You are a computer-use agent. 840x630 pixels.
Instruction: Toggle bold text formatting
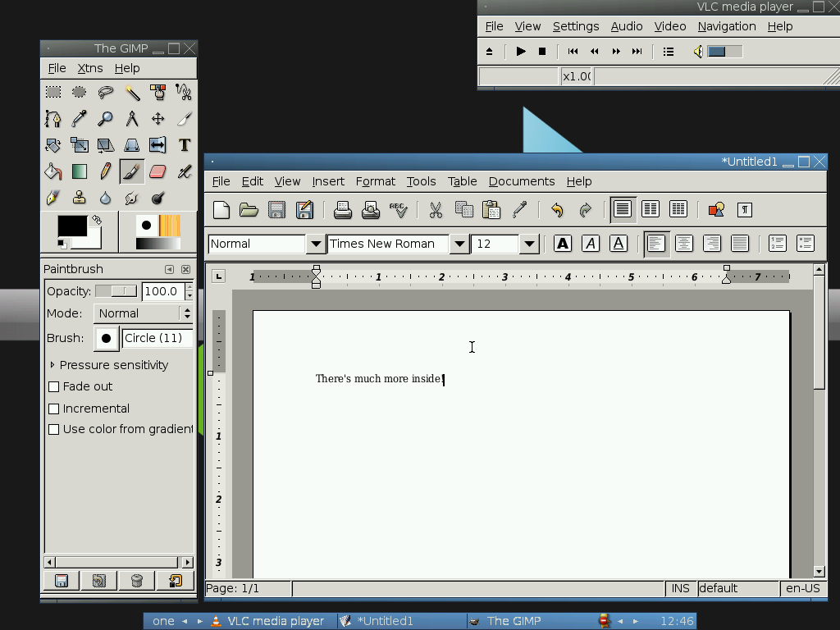(x=563, y=244)
